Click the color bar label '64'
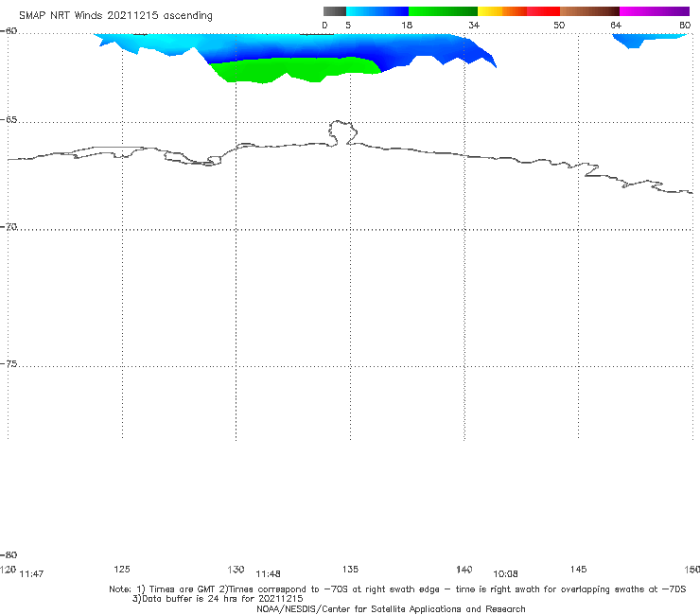 click(616, 26)
